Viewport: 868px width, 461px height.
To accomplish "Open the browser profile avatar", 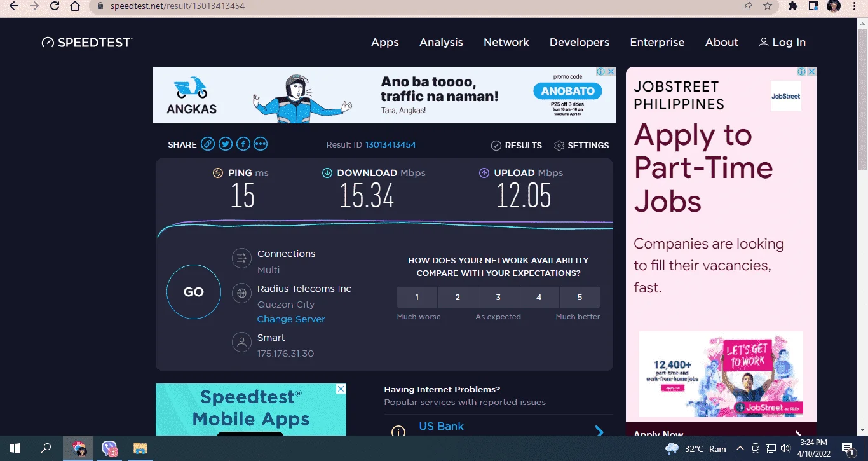I will 834,6.
